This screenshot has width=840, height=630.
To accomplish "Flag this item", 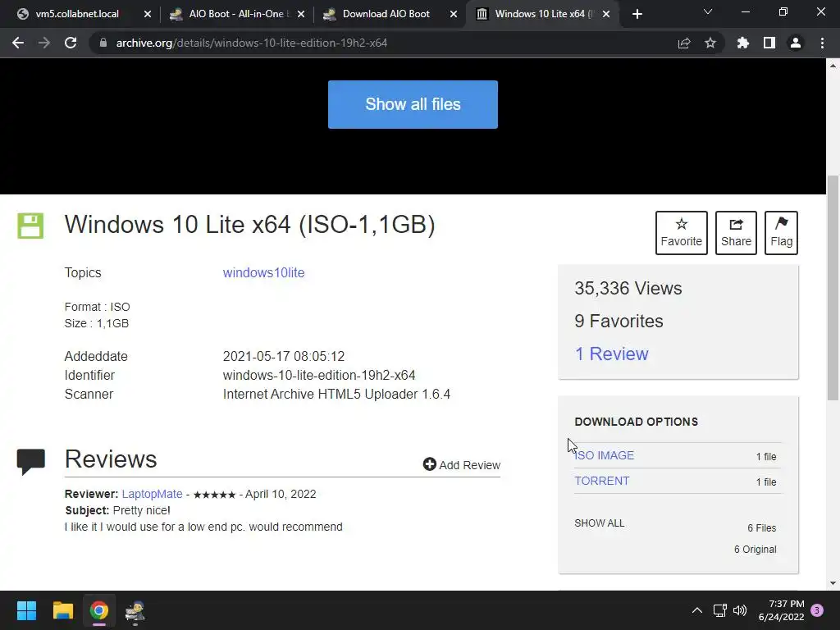I will click(x=781, y=232).
